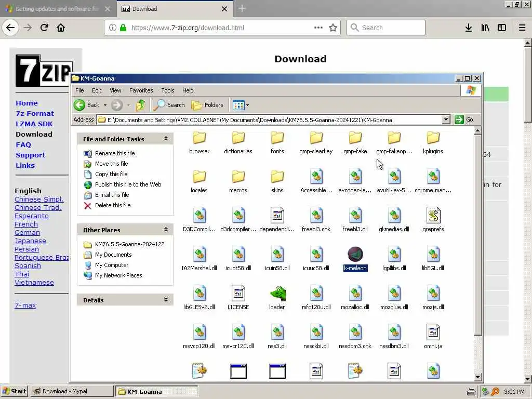Switch to Download - Mypal taskbar item

pos(72,391)
